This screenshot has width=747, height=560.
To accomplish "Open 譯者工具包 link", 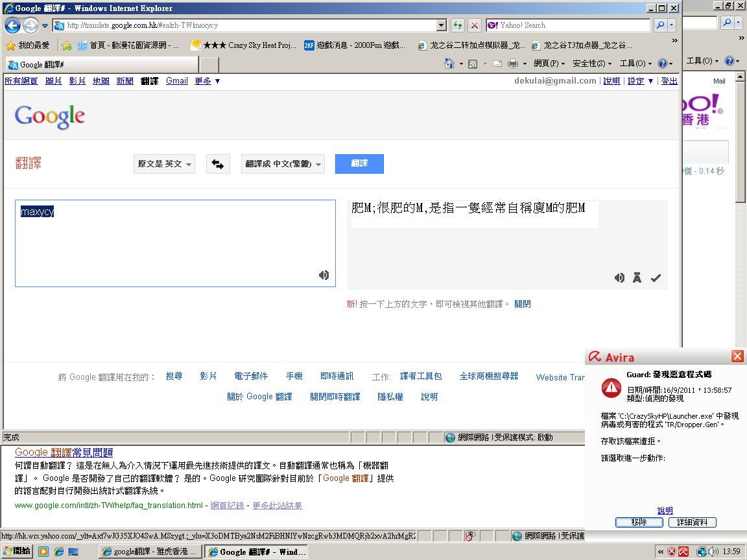I will tap(421, 376).
